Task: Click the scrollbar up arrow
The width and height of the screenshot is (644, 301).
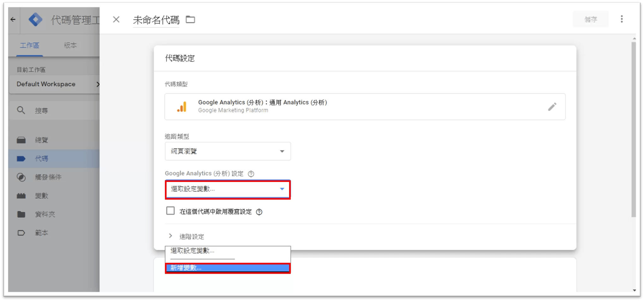Action: (x=634, y=39)
